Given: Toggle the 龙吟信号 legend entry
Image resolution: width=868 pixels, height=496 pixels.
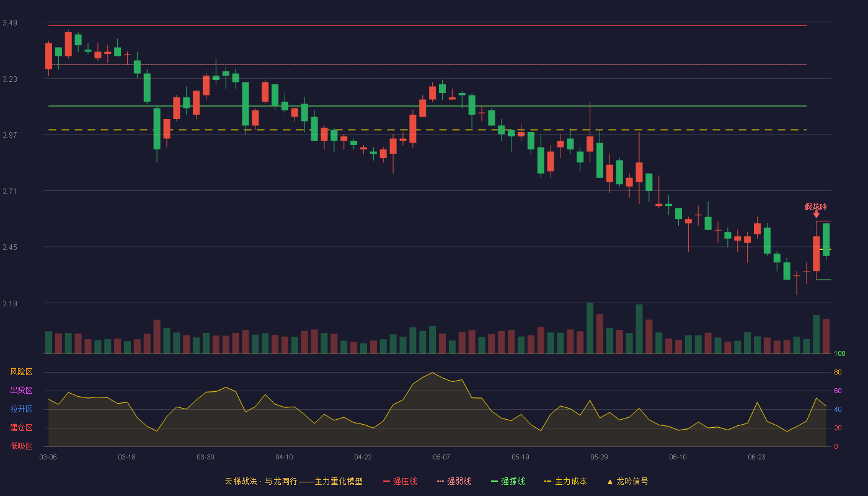Looking at the screenshot, I should coord(627,481).
